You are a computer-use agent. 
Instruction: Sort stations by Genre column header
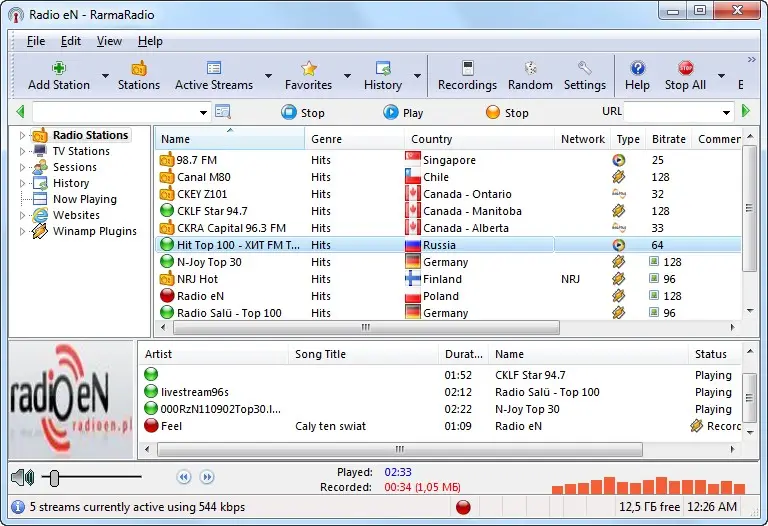click(355, 139)
